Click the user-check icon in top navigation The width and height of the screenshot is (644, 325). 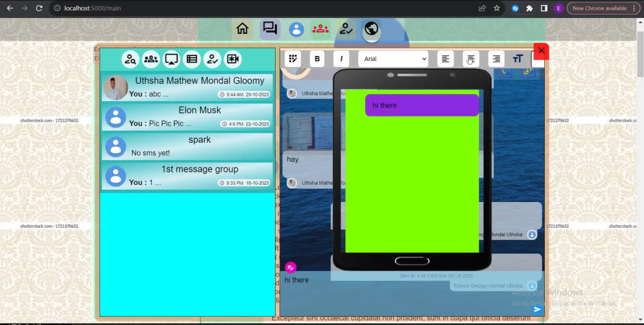tap(346, 29)
